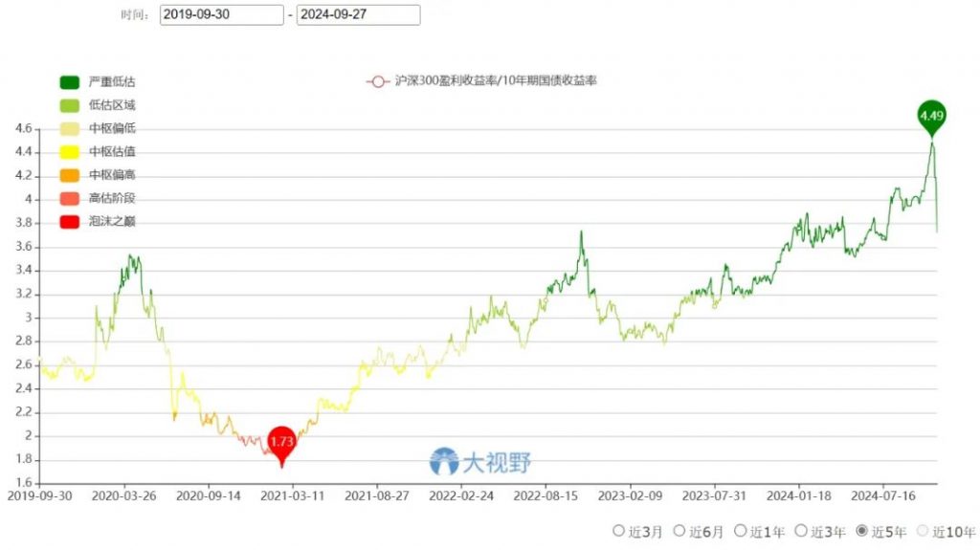Click the 中枢偏高 orange legend swatch
This screenshot has width=980, height=550.
tap(69, 175)
